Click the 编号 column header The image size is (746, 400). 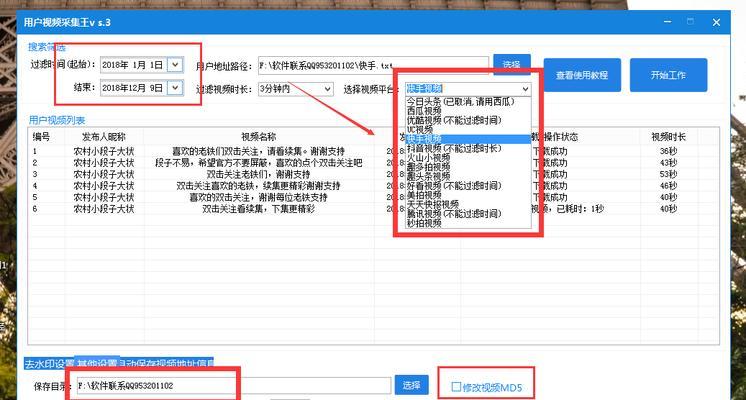point(41,137)
